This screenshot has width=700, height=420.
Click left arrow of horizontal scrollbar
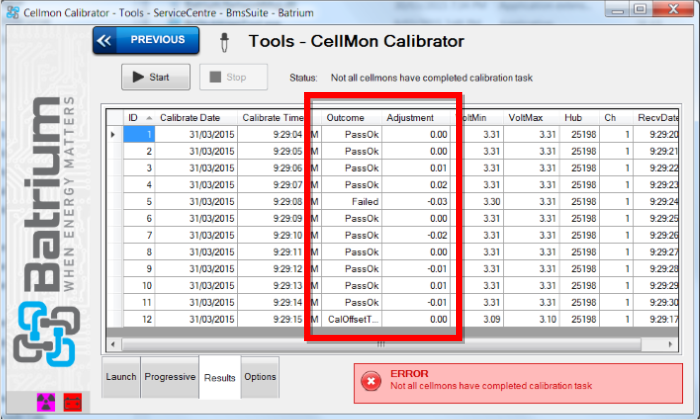113,344
